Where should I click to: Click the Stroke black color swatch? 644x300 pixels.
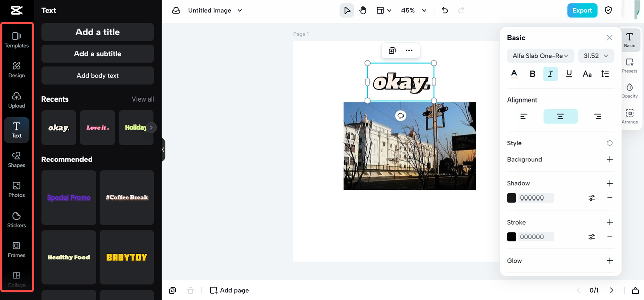pyautogui.click(x=512, y=237)
